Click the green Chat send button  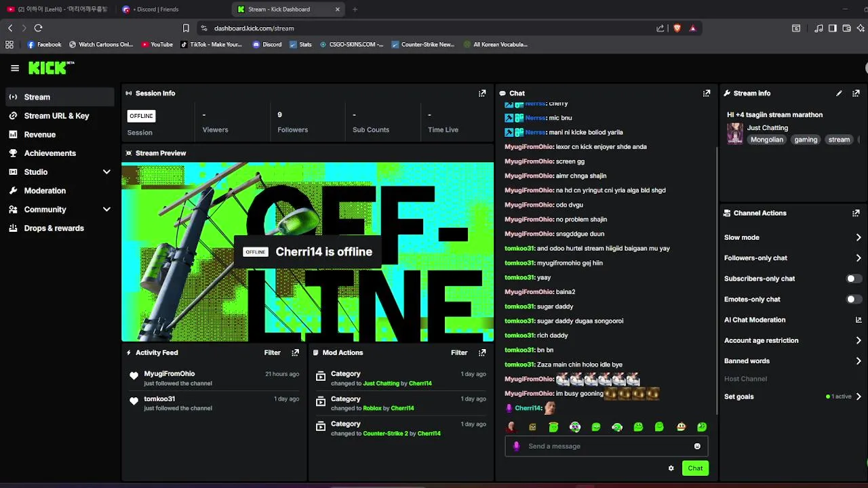(x=695, y=468)
